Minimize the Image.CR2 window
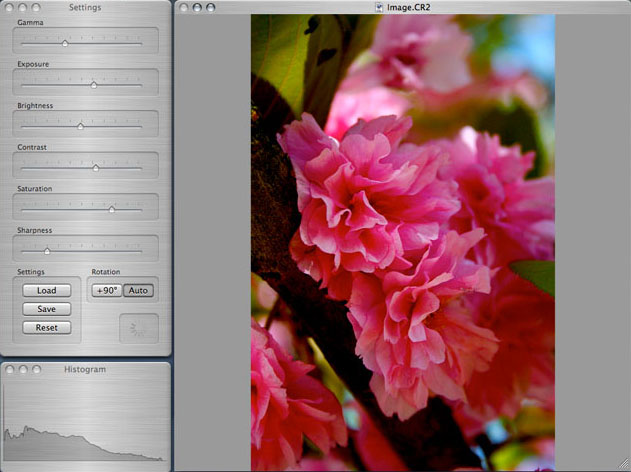 197,7
